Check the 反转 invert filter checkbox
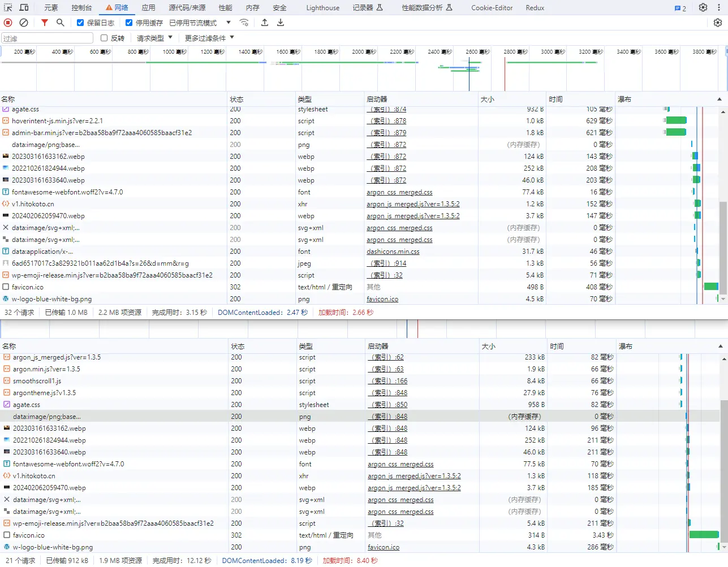Viewport: 728px width, 567px height. point(104,38)
